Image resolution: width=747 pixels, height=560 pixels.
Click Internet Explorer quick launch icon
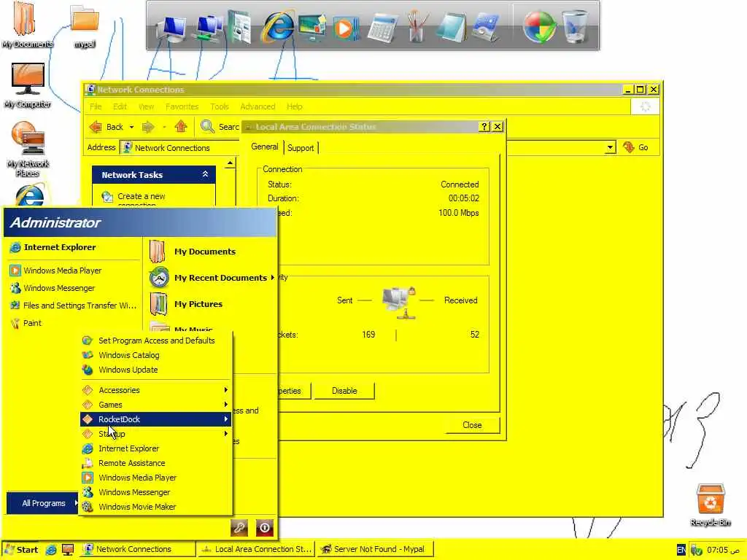click(x=51, y=550)
